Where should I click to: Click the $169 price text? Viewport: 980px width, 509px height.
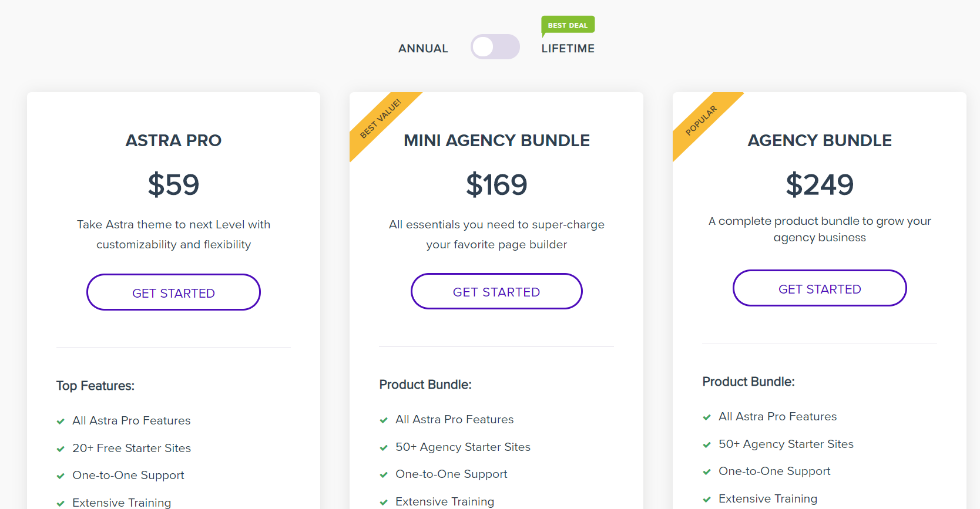pyautogui.click(x=496, y=185)
